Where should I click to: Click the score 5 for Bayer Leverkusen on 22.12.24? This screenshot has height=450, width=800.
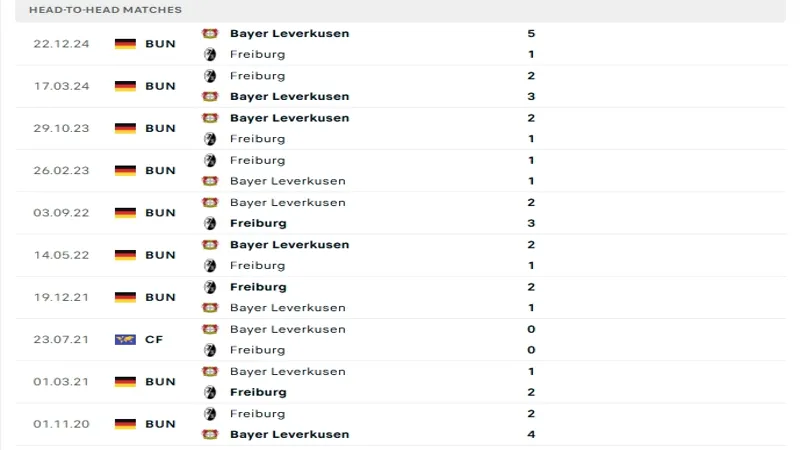tap(531, 33)
